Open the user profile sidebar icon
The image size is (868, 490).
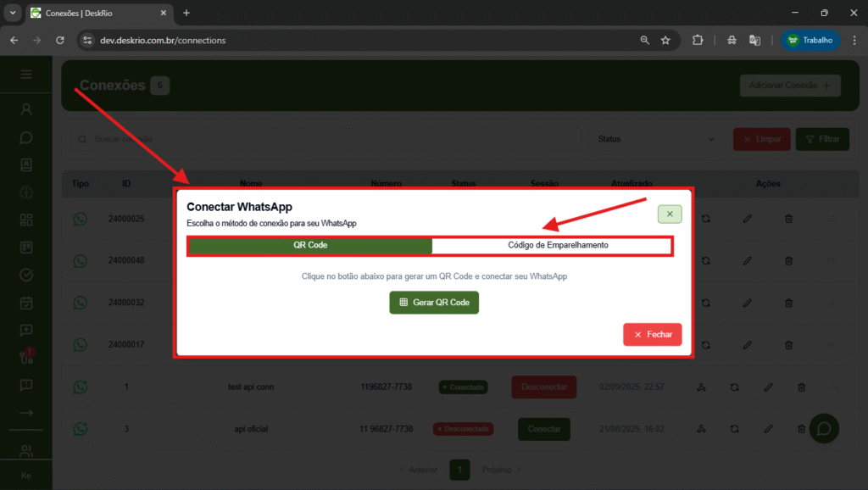coord(26,109)
